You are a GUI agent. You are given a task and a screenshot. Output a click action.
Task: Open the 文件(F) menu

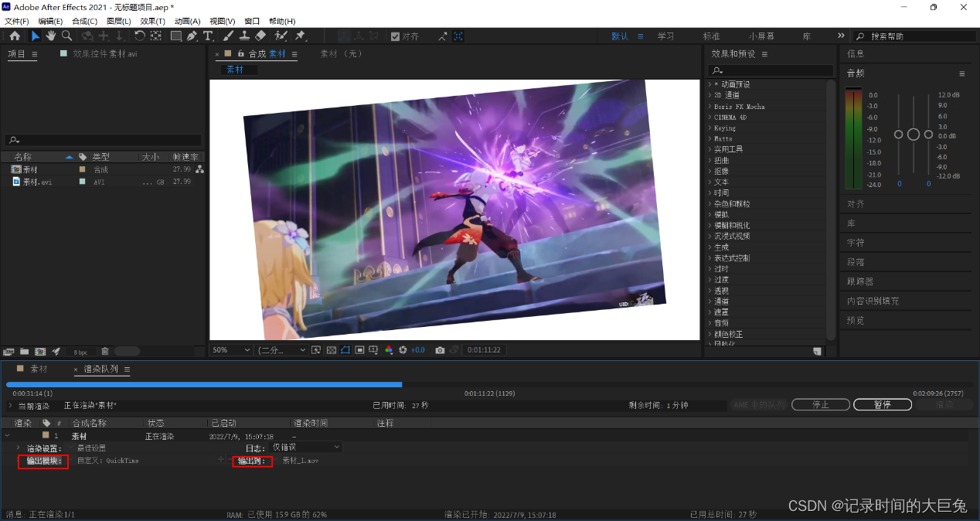[16, 21]
